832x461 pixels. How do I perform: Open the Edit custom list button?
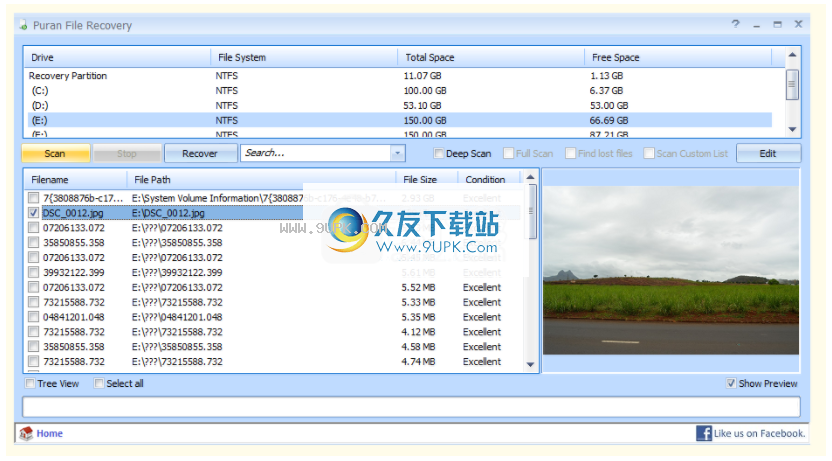click(x=768, y=153)
